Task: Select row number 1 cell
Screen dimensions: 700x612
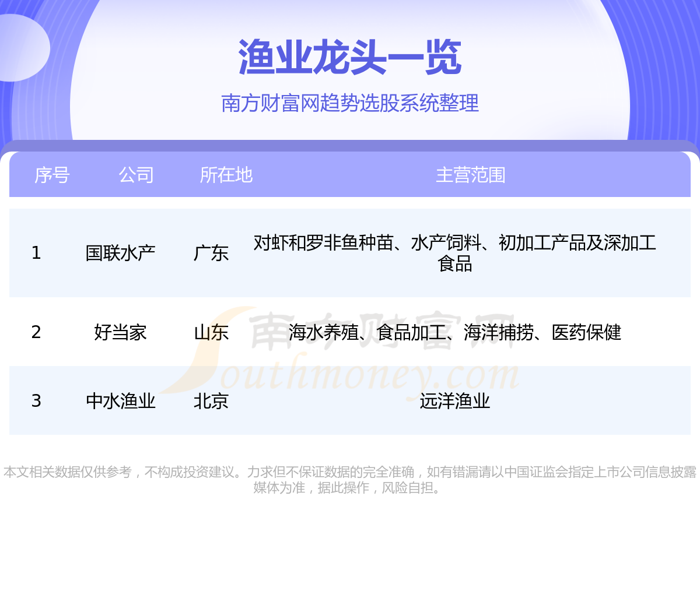Action: click(x=36, y=253)
